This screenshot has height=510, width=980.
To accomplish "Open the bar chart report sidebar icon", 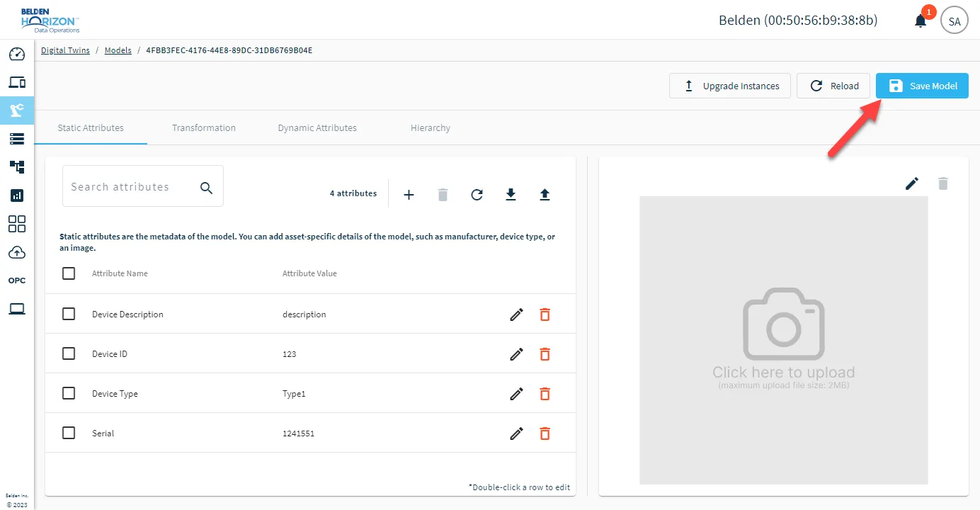I will click(17, 195).
